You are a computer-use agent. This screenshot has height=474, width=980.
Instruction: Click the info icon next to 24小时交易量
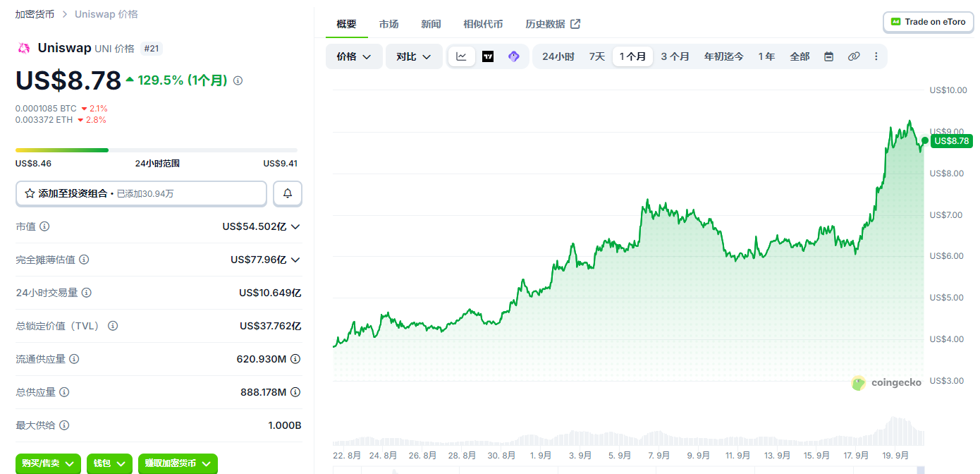[x=87, y=293]
